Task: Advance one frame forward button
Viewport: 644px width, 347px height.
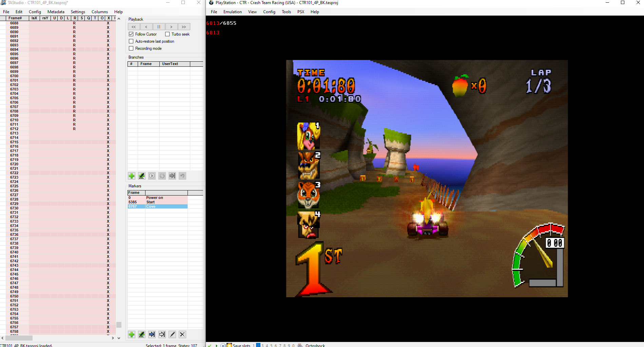Action: click(x=171, y=27)
